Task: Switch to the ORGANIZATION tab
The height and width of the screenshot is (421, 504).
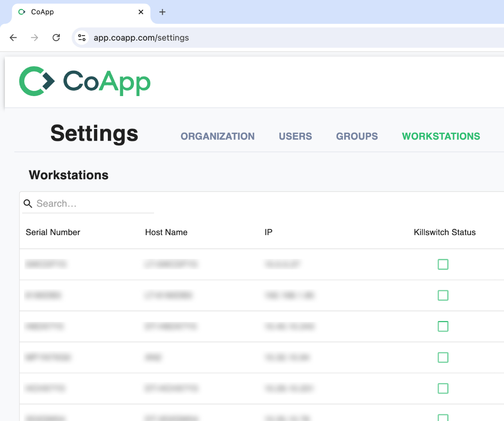Action: pos(218,136)
